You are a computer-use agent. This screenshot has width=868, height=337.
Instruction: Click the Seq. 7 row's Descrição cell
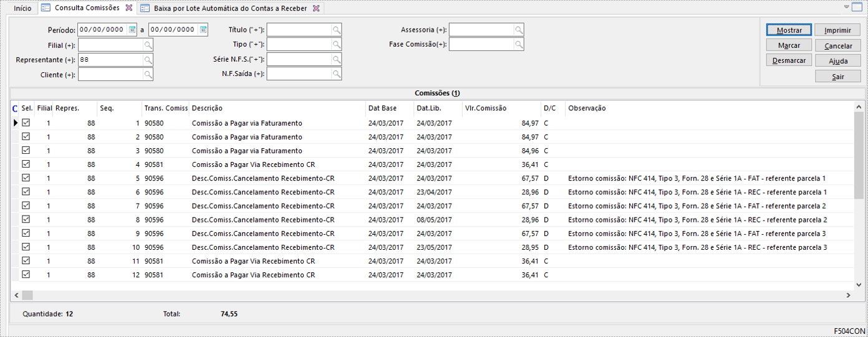click(x=277, y=206)
